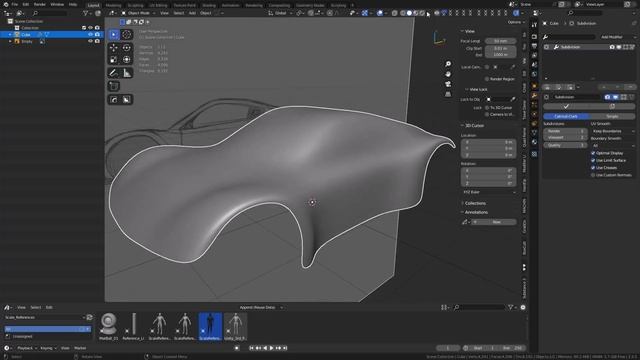Select the Scale tool
The width and height of the screenshot is (640, 360).
tap(114, 60)
